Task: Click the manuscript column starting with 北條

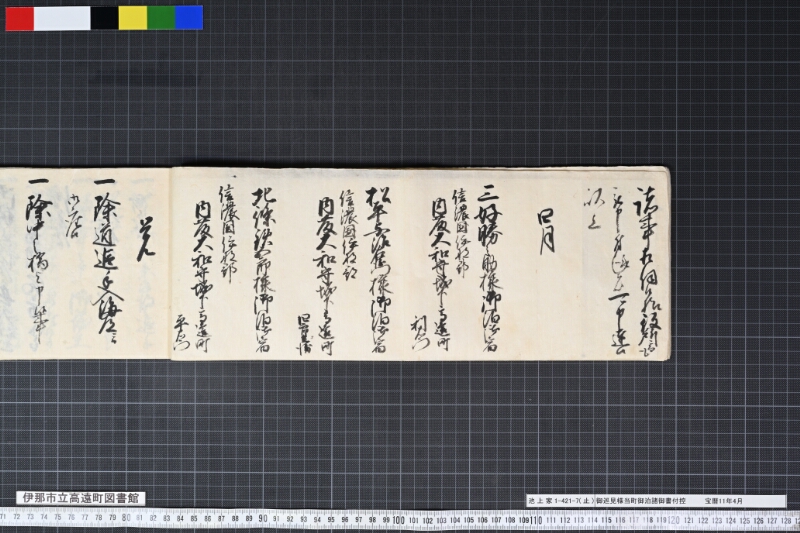Action: pos(264,269)
